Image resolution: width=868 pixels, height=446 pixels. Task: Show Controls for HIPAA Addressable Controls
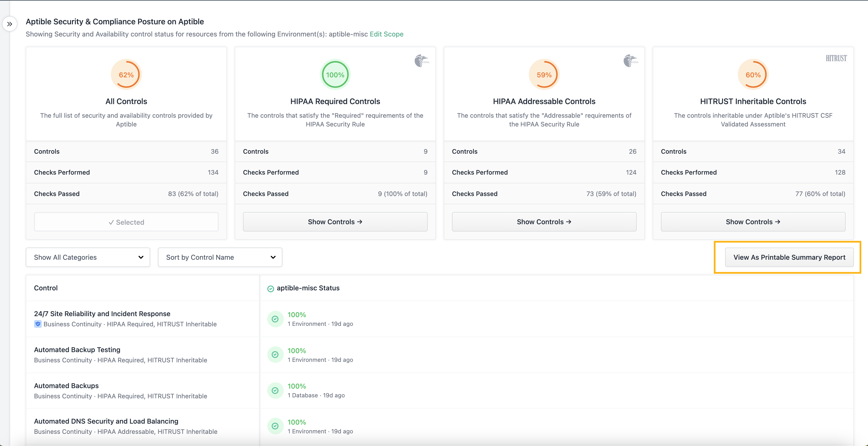pos(544,222)
